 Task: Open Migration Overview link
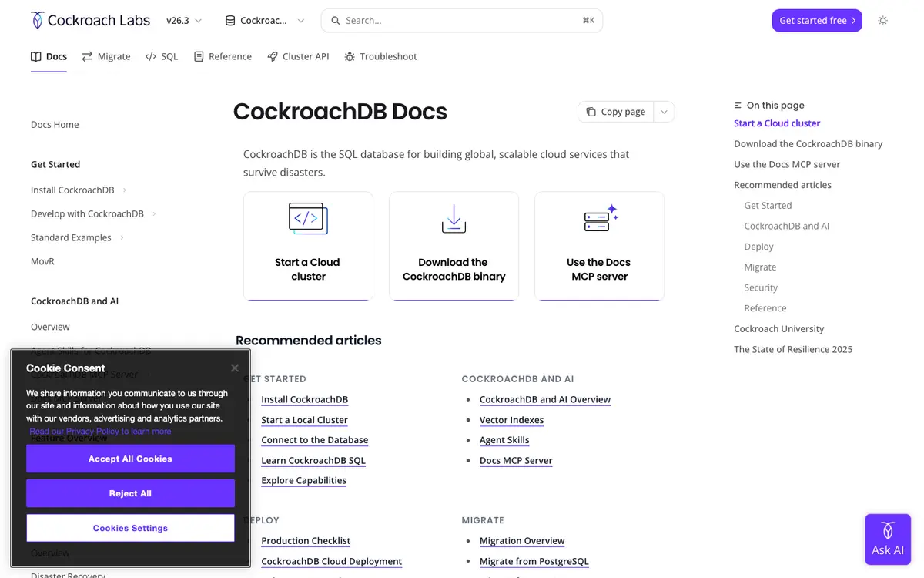coord(522,541)
